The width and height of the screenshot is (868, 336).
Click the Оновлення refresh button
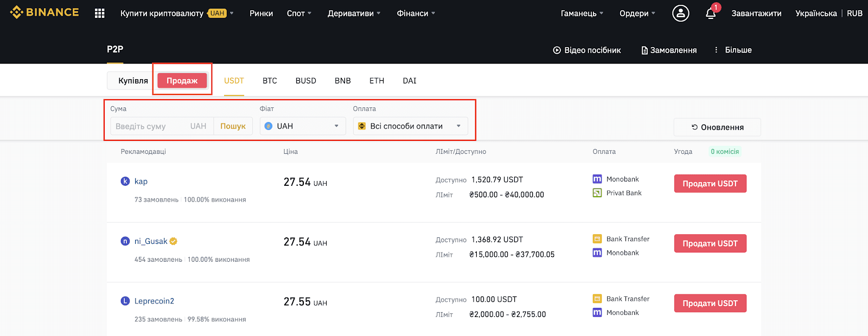click(717, 127)
